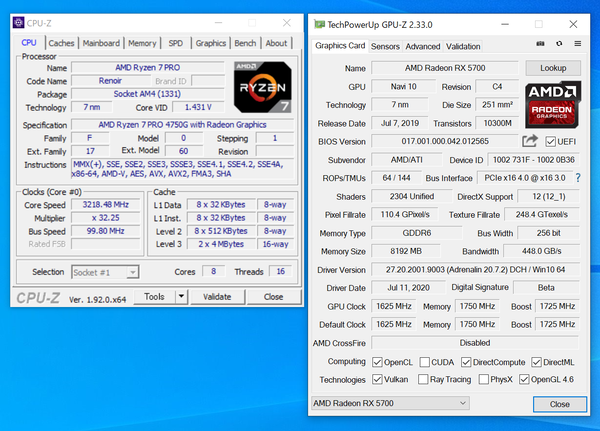Viewport: 600px width, 431px height.
Task: Click the Specification field AMD Ryzen 7 PRO 4750G
Action: tap(182, 125)
